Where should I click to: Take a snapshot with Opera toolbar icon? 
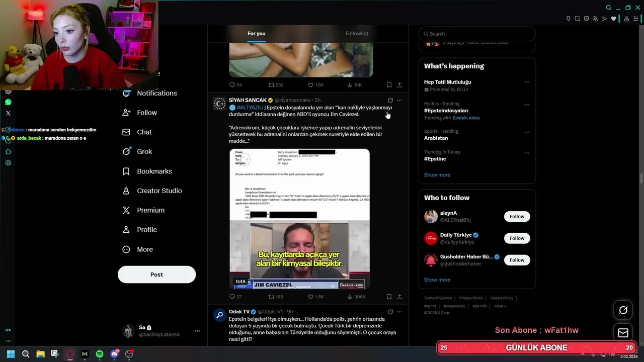coord(577,19)
